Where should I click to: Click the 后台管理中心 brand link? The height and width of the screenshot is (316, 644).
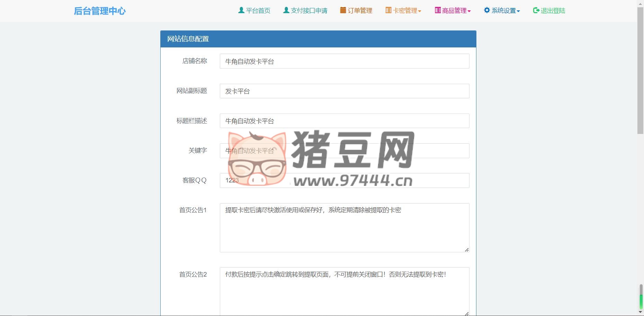[100, 11]
